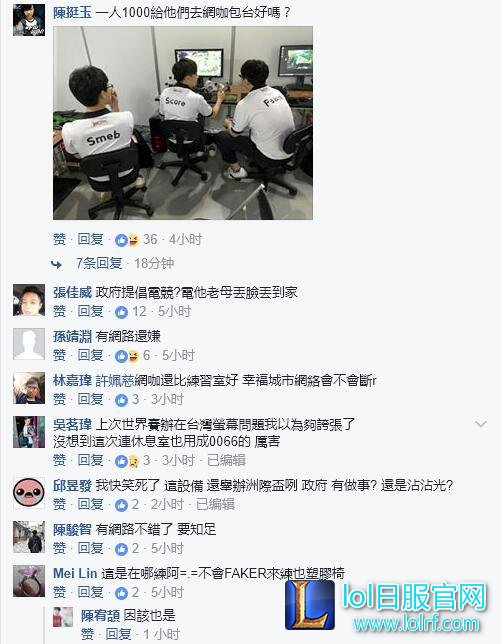
Task: Click the League of Legends L logo
Action: (310, 605)
